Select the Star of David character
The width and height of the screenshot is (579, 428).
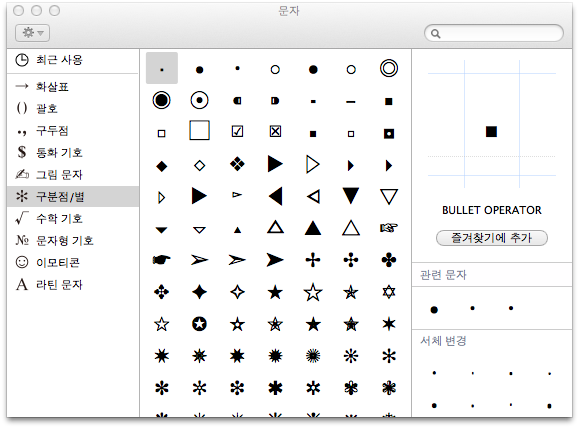(389, 292)
